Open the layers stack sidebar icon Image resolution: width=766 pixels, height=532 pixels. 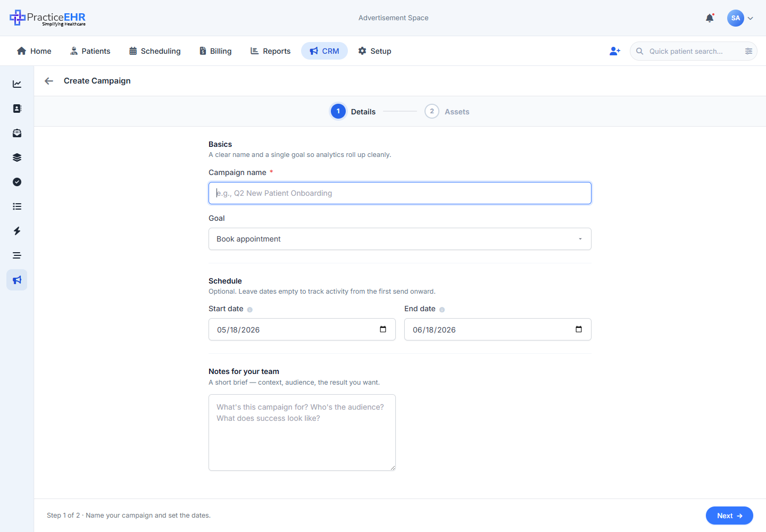coord(17,157)
